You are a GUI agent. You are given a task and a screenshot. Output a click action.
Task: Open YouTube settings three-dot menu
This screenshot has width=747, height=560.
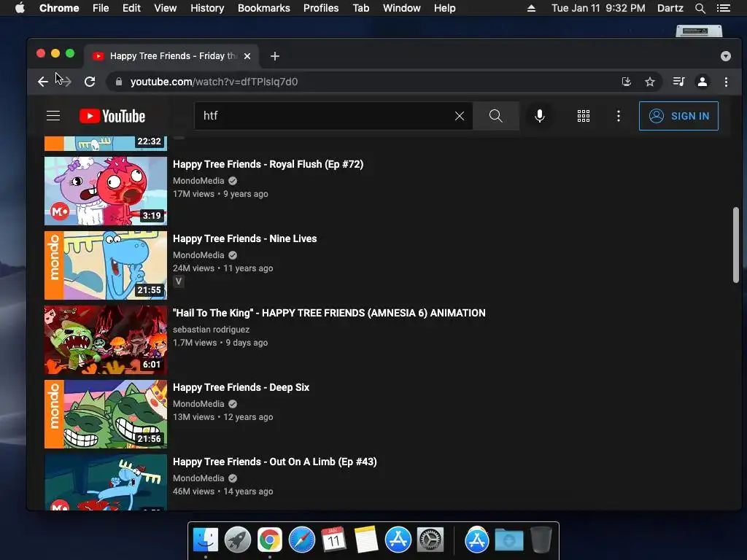pos(619,116)
